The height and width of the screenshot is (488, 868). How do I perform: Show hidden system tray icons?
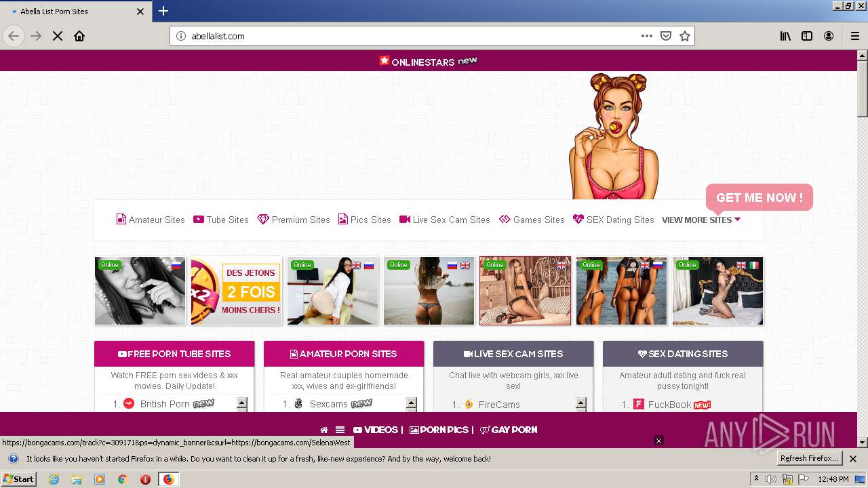tap(757, 479)
